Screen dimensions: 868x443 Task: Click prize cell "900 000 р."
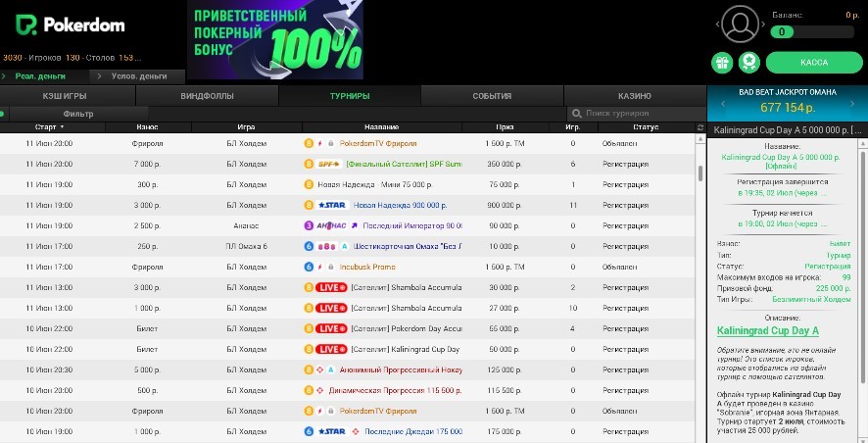tap(505, 205)
